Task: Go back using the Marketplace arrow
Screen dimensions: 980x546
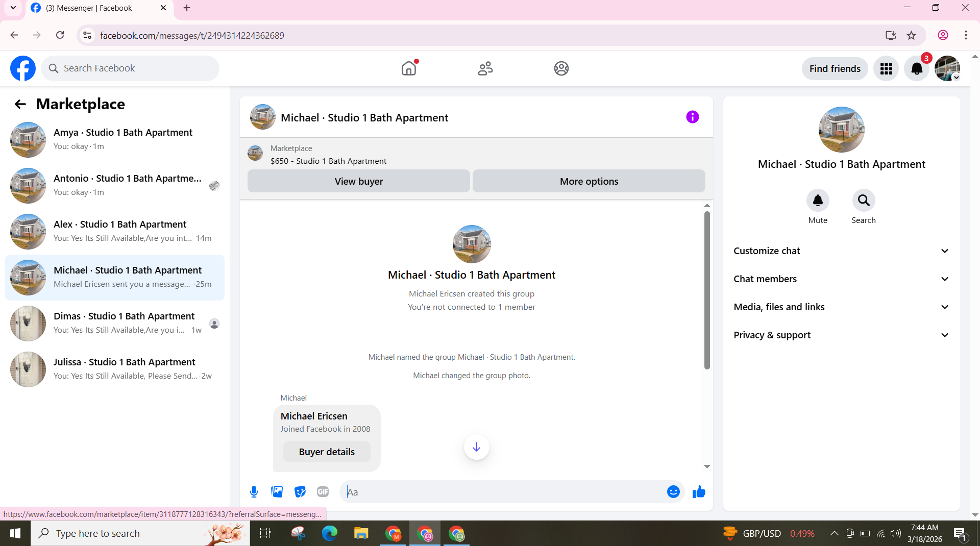Action: coord(20,104)
